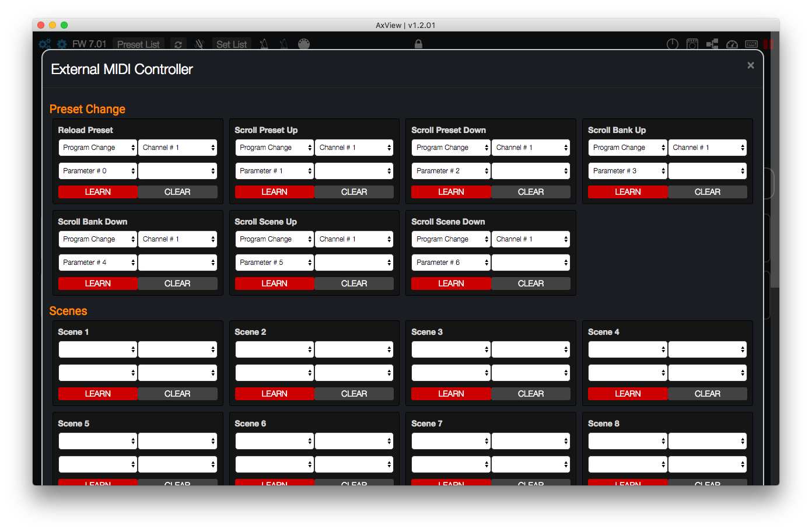This screenshot has height=532, width=812.
Task: Click the first metronome icon after Set List
Action: pyautogui.click(x=264, y=44)
